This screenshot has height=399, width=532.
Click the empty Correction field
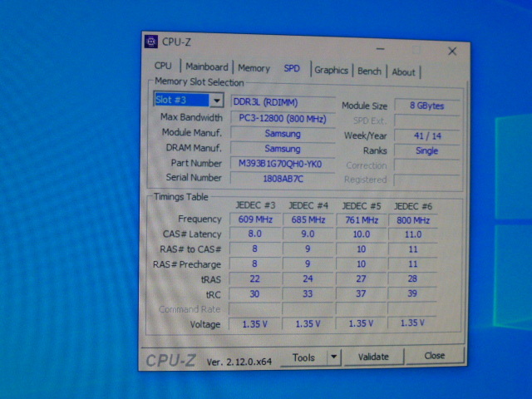[427, 166]
